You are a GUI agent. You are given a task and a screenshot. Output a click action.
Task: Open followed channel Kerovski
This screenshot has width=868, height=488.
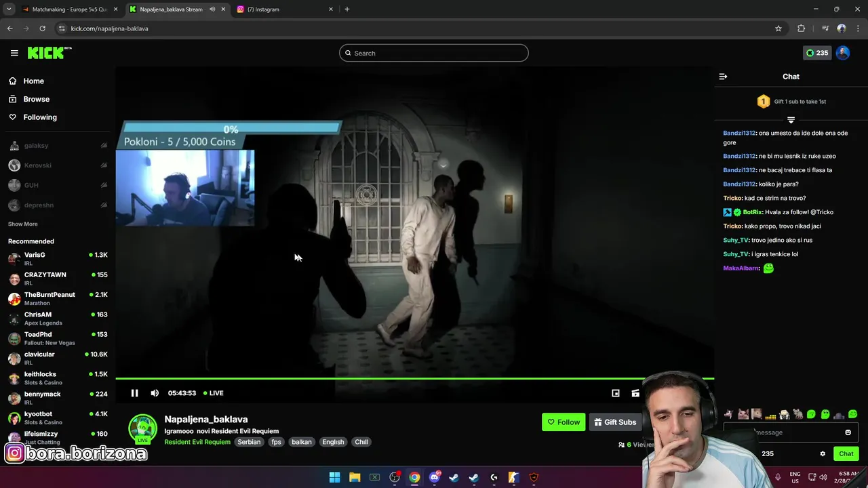[58, 165]
